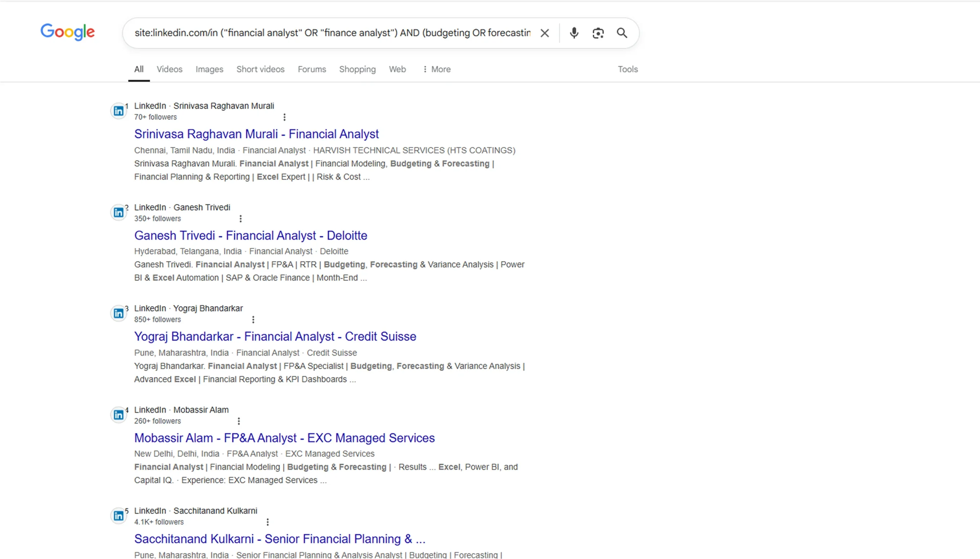Image resolution: width=980 pixels, height=559 pixels.
Task: Open three-dot menu for Ganesh Trivedi result
Action: tap(240, 218)
